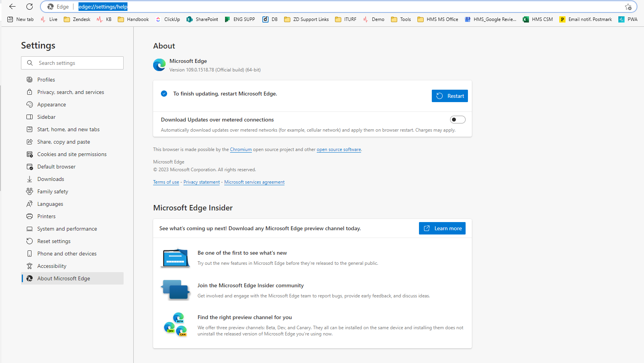The height and width of the screenshot is (363, 644).
Task: Click the Profiles icon in settings sidebar
Action: pyautogui.click(x=30, y=80)
